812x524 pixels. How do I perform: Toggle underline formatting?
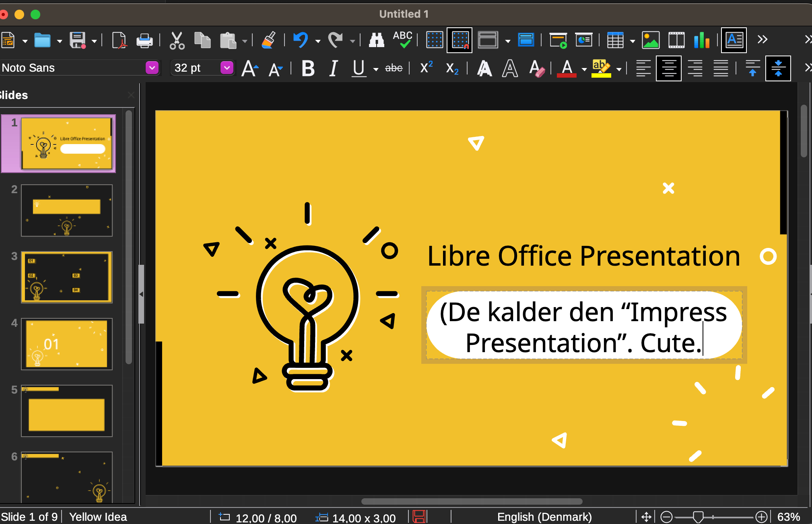click(x=359, y=68)
